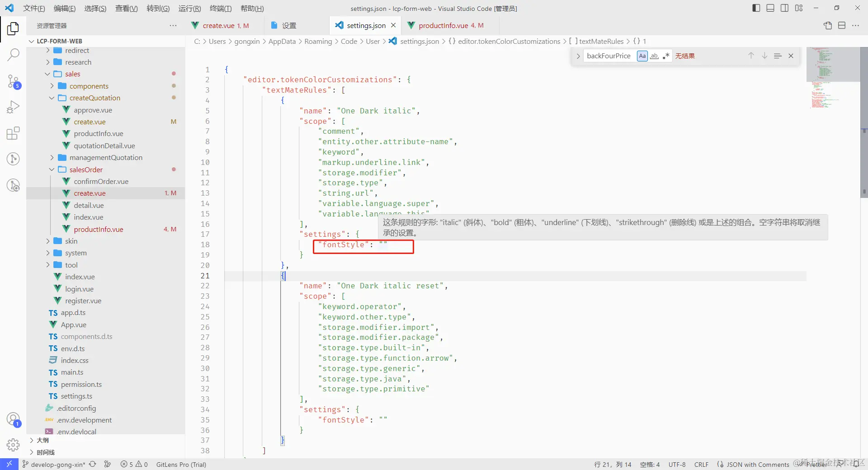Viewport: 868px width, 470px height.
Task: Open the 文件(F) menu
Action: coord(34,8)
